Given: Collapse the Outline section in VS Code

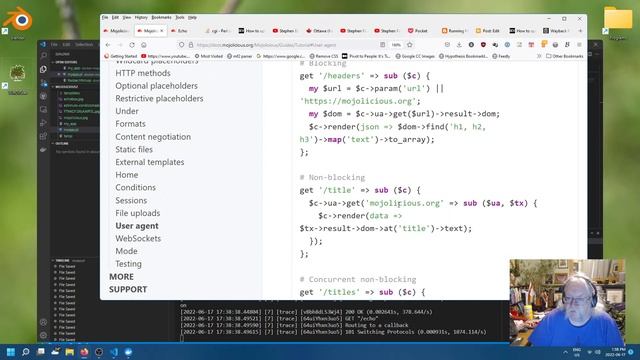Looking at the screenshot, I should tap(61, 144).
